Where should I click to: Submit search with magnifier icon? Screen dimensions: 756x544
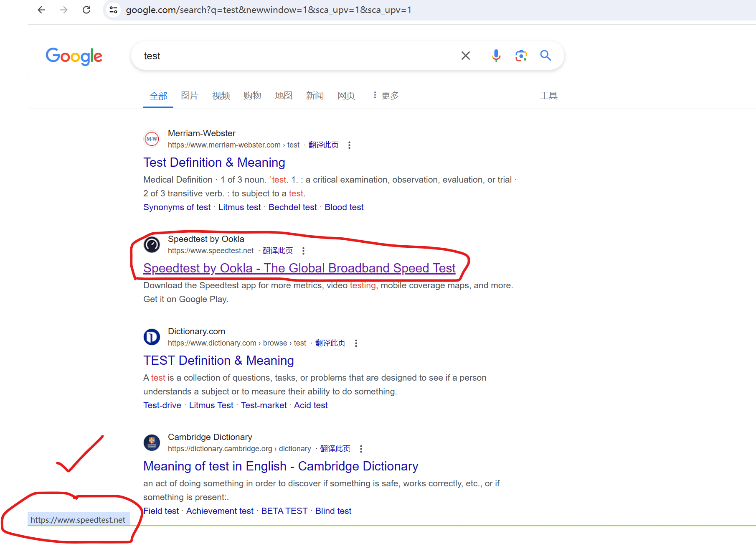[x=545, y=56]
